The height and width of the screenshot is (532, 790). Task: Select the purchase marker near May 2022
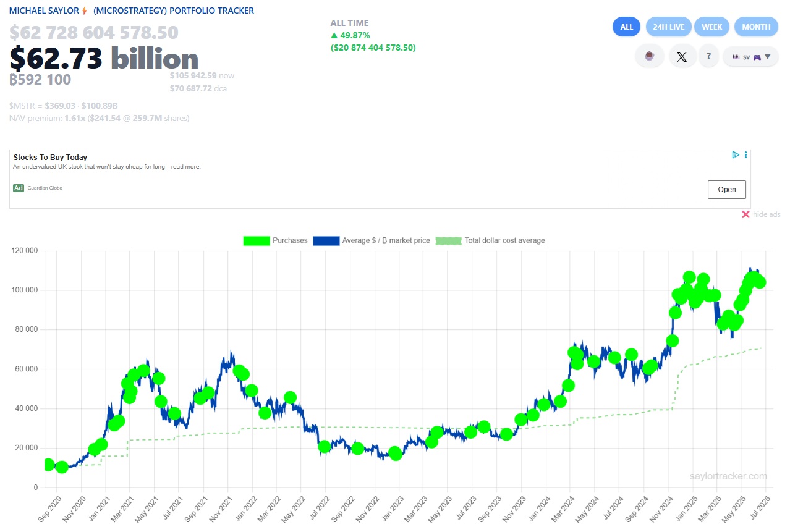[290, 397]
